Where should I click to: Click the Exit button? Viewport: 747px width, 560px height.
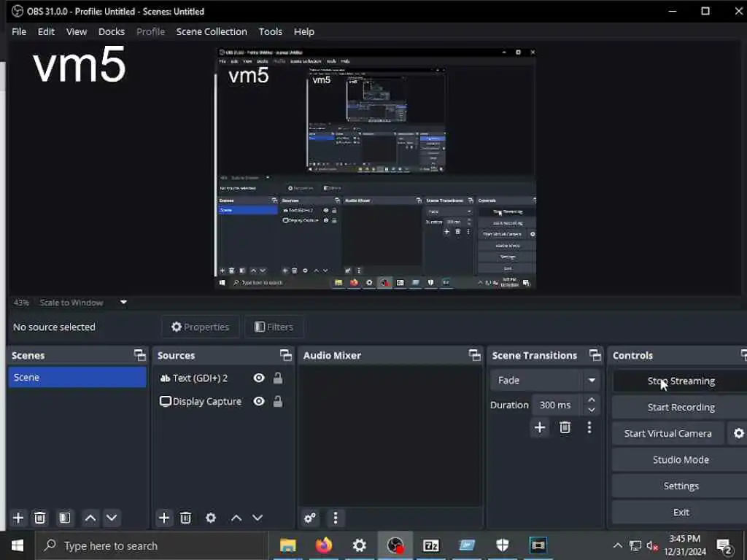click(681, 512)
